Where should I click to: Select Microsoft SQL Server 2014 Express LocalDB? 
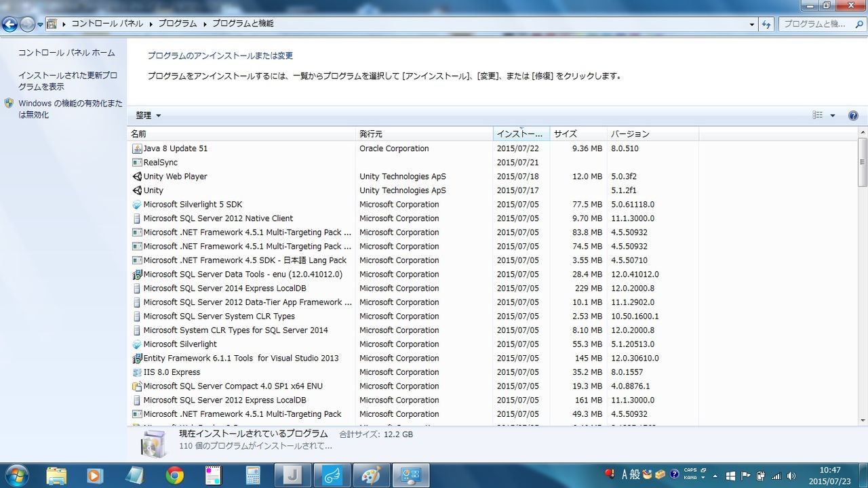pyautogui.click(x=414, y=288)
